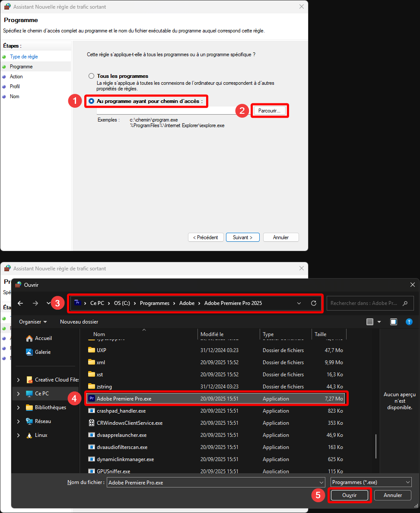Click the 'Nom du fichier' combo box
Image resolution: width=420 pixels, height=513 pixels.
click(216, 483)
